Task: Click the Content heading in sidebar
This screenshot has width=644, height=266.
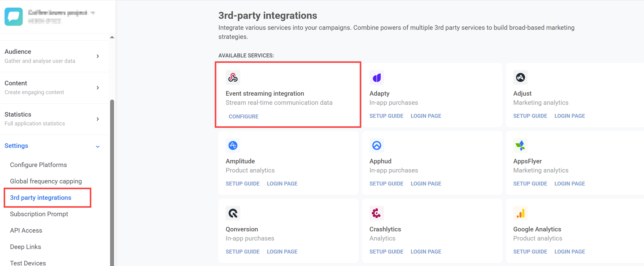Action: (x=16, y=83)
